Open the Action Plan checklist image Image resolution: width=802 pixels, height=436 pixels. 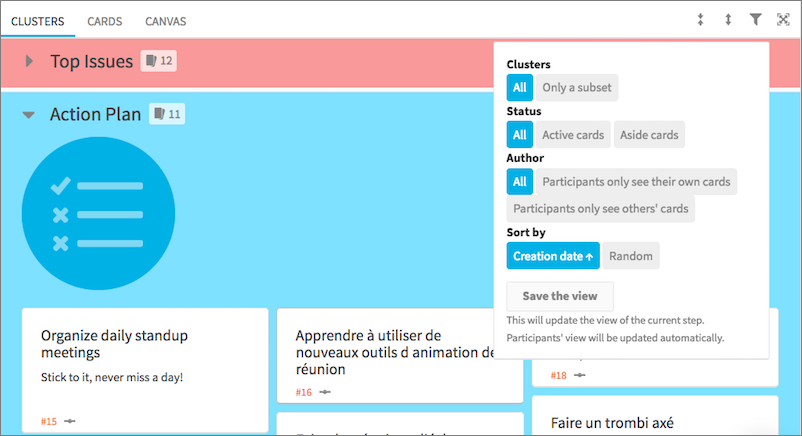(98, 213)
